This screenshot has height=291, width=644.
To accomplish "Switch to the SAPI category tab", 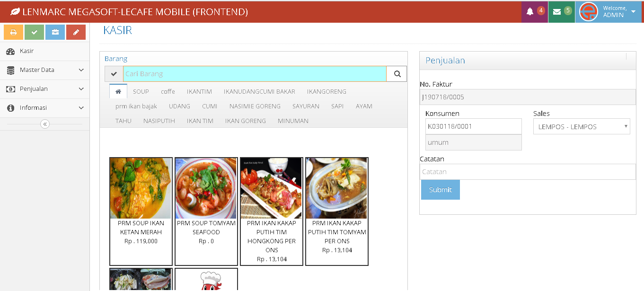I will pyautogui.click(x=337, y=106).
